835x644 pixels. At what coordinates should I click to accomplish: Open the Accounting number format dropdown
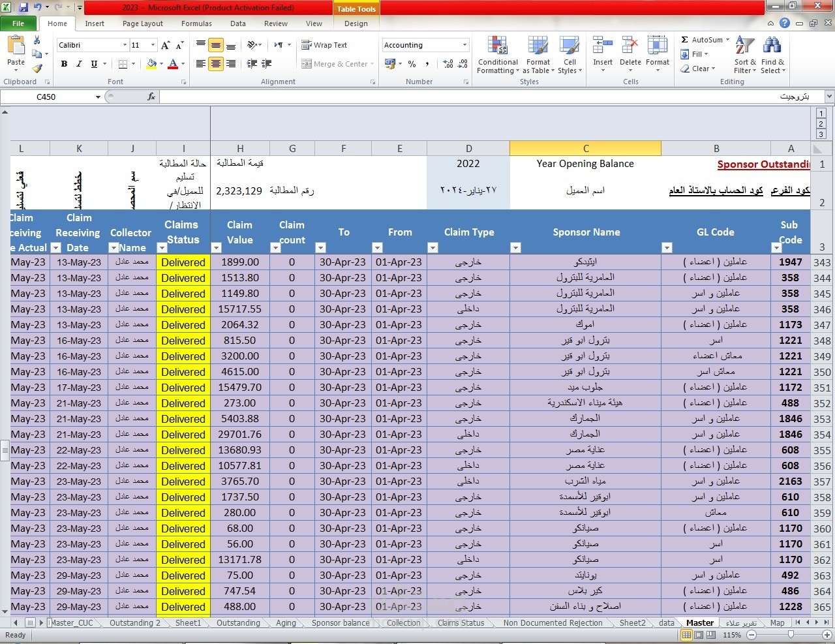click(464, 45)
